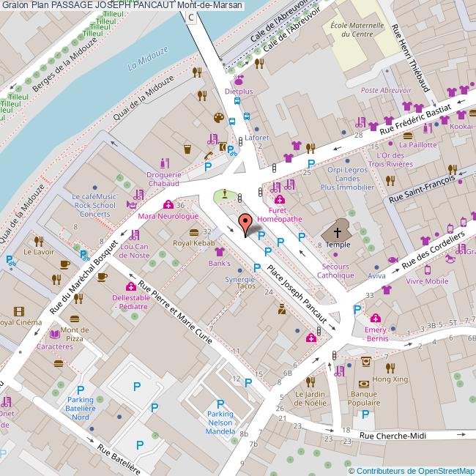Select the Hong Xing restaurant icon
Screen dimensions: 476x476
tap(391, 368)
